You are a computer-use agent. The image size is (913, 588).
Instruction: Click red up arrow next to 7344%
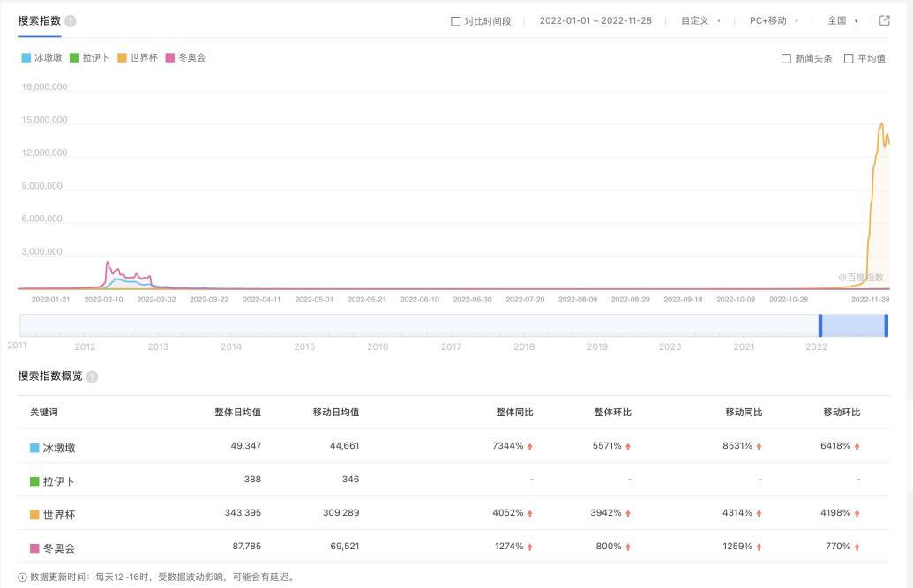[530, 447]
